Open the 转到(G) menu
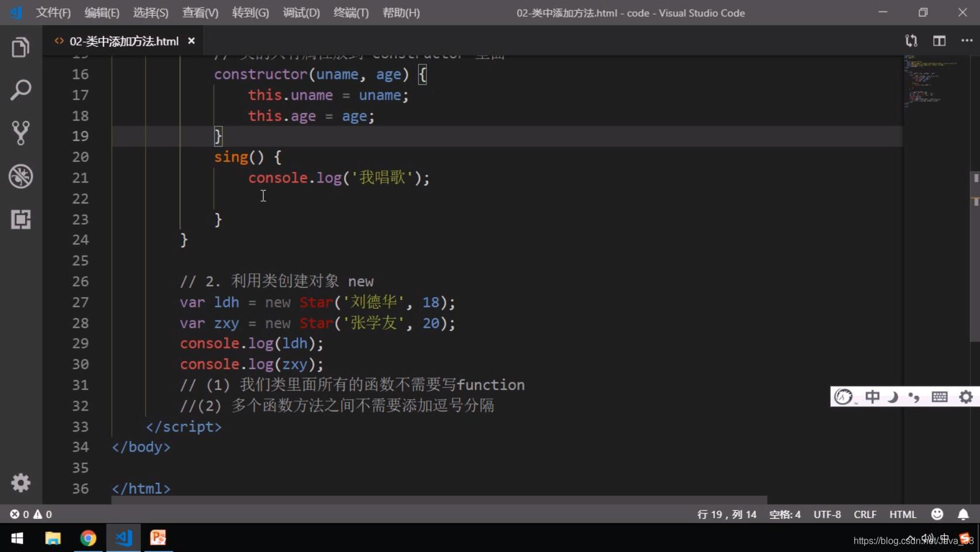This screenshot has width=980, height=552. pos(250,13)
